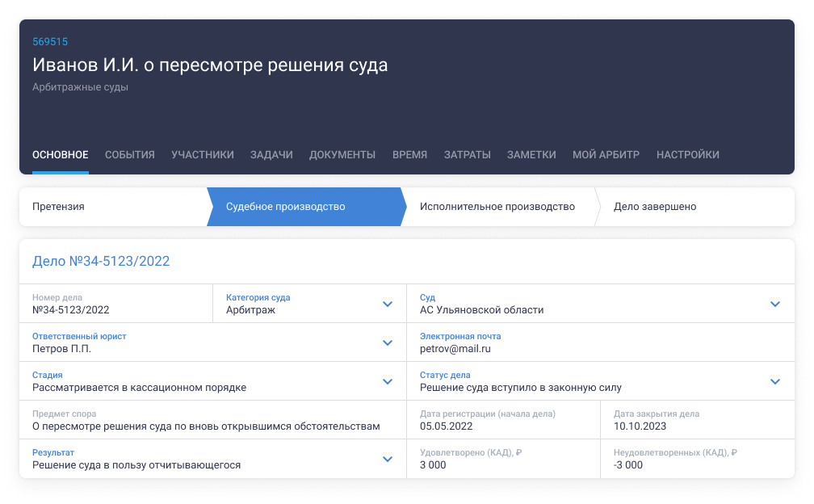
Task: Expand the Результат dropdown chevron
Action: tap(388, 460)
